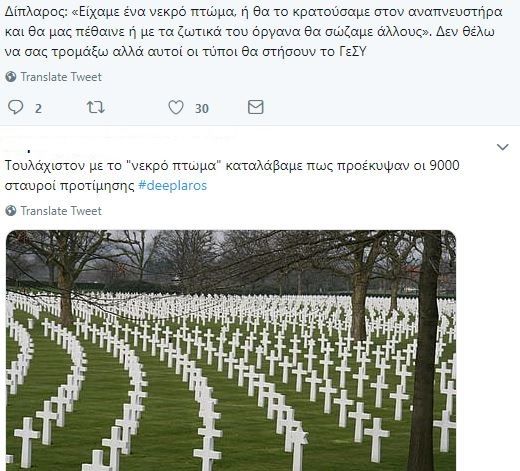Click the small dot at second tweet header
The width and height of the screenshot is (520, 471).
pyautogui.click(x=29, y=152)
